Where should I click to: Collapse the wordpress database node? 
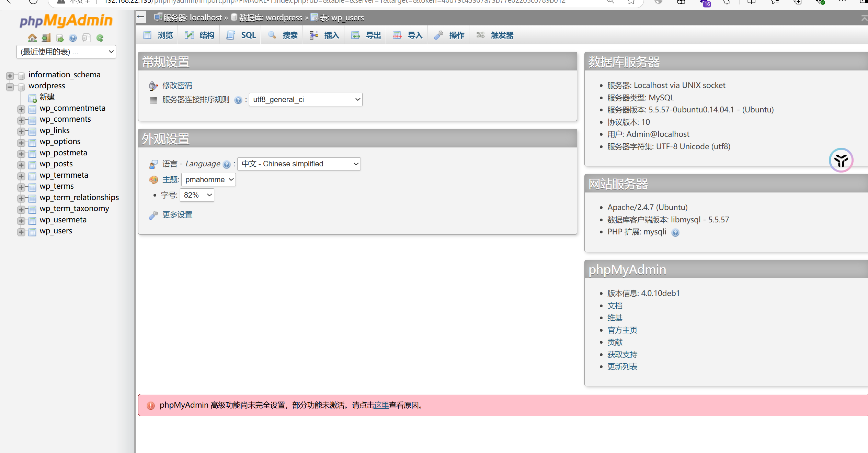(x=10, y=87)
